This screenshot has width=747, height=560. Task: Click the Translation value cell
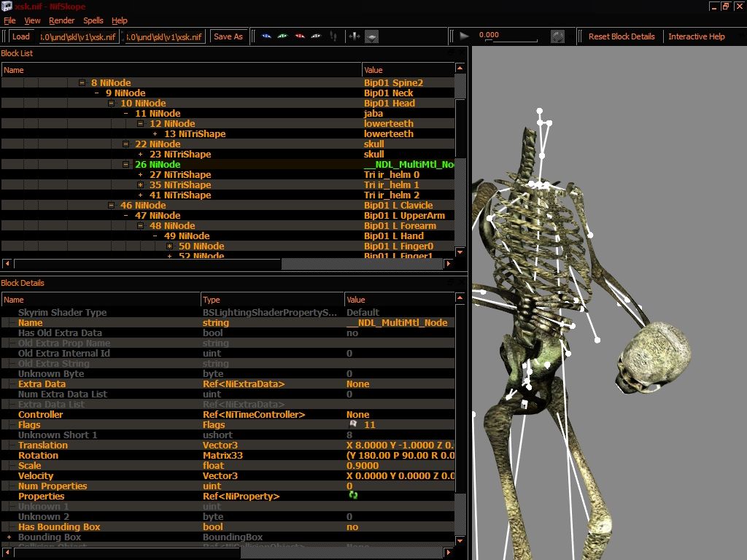(x=400, y=446)
